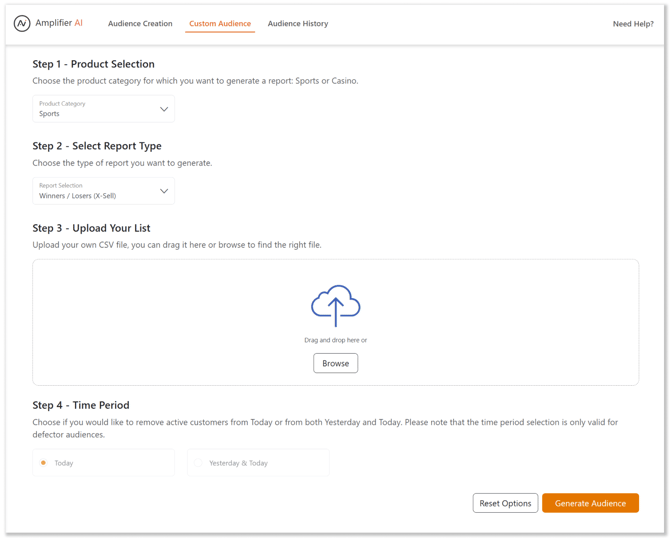Open the Need Help? link

click(632, 24)
